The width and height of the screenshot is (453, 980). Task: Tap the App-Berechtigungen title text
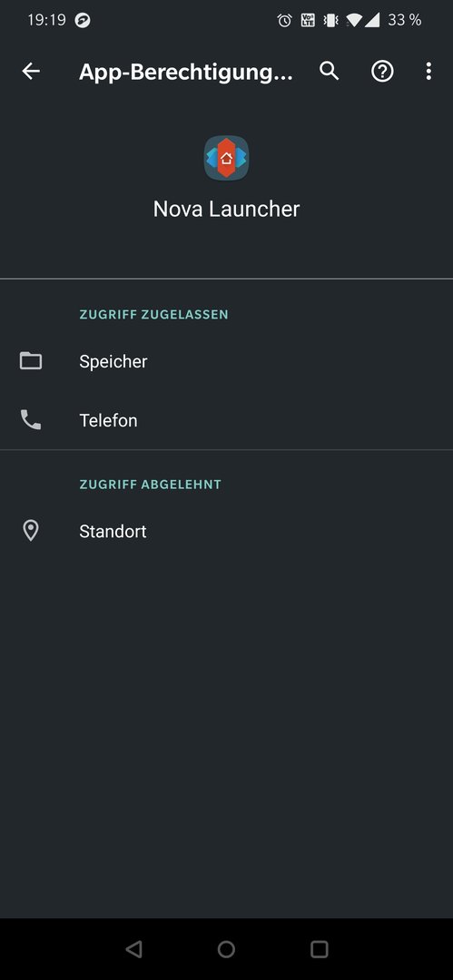click(186, 73)
